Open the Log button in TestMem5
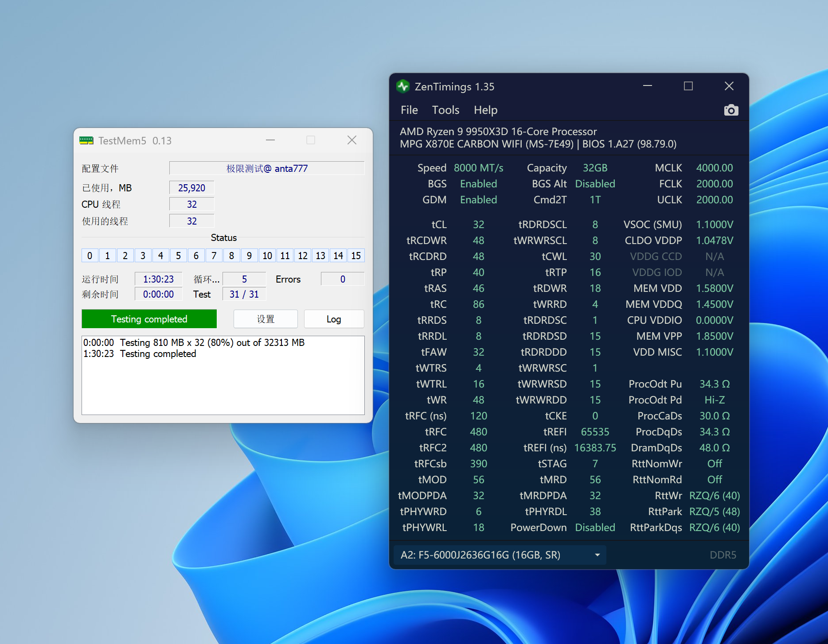This screenshot has width=828, height=644. (334, 319)
